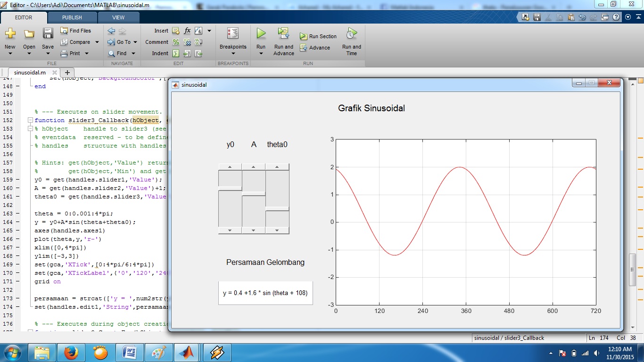
Task: Click the y0 slider up arrow
Action: tap(230, 167)
